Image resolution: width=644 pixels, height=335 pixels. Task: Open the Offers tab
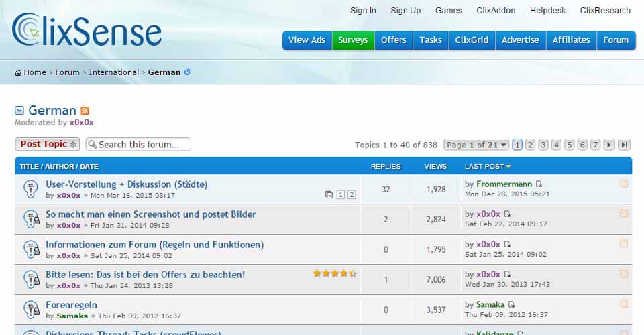point(394,40)
